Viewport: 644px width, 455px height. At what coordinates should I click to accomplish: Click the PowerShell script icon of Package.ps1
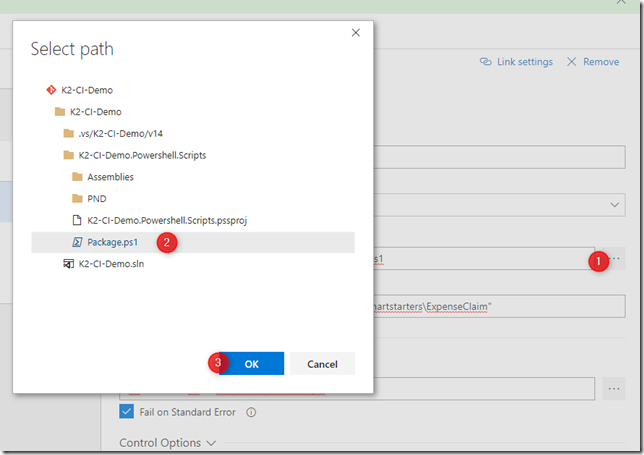click(x=77, y=242)
